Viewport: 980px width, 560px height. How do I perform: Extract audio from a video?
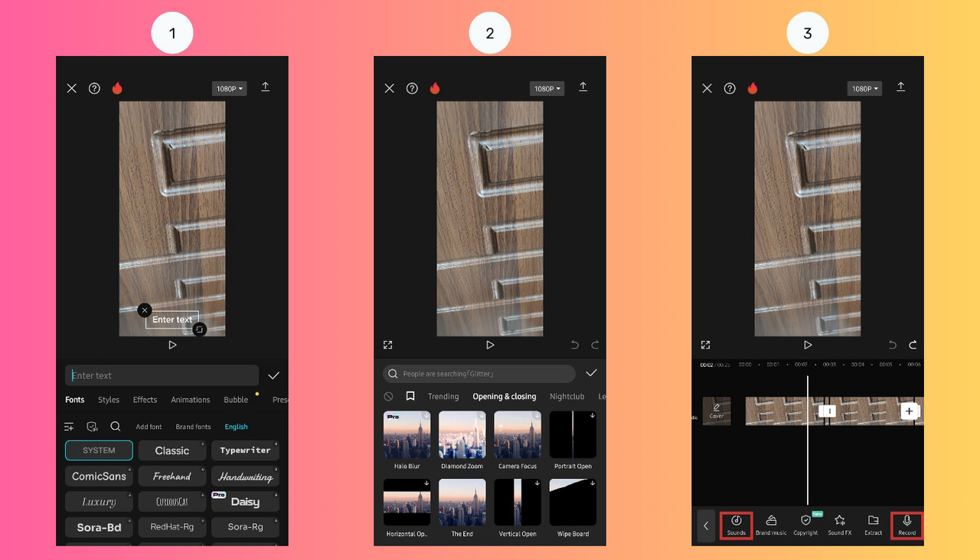pyautogui.click(x=873, y=526)
